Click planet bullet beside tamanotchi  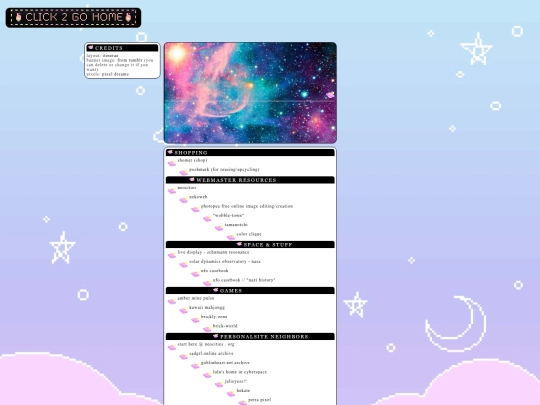219,228
